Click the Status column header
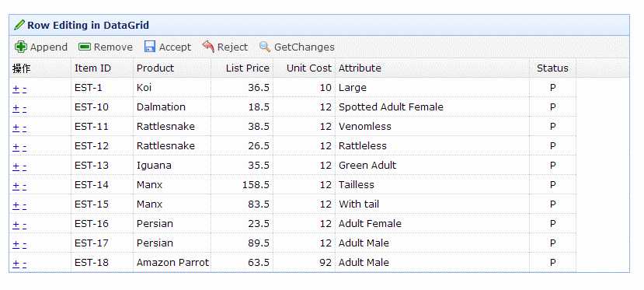 [553, 68]
